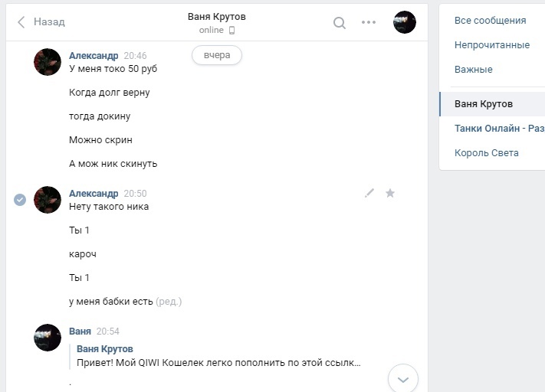545x392 pixels.
Task: Open the Танки Онлайн conversation
Action: (x=498, y=129)
